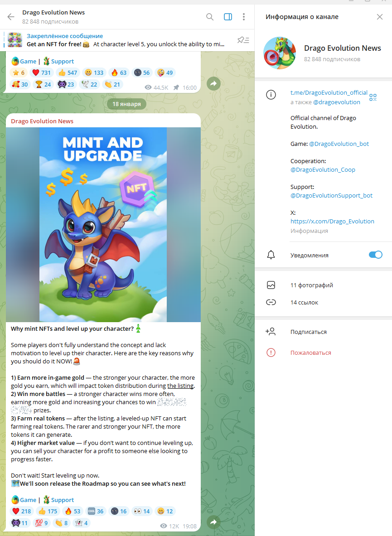
Task: Click the 18 января date badge
Action: pyautogui.click(x=126, y=104)
